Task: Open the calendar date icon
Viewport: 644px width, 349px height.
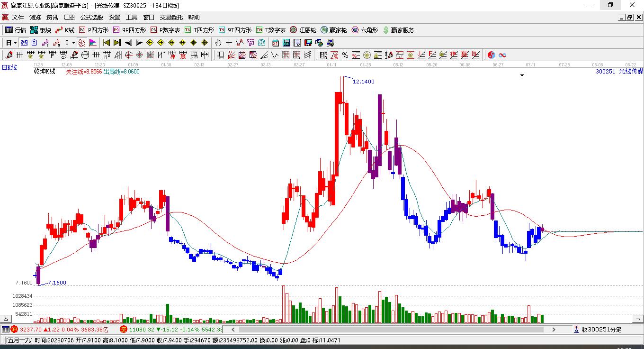Action: coord(276,43)
